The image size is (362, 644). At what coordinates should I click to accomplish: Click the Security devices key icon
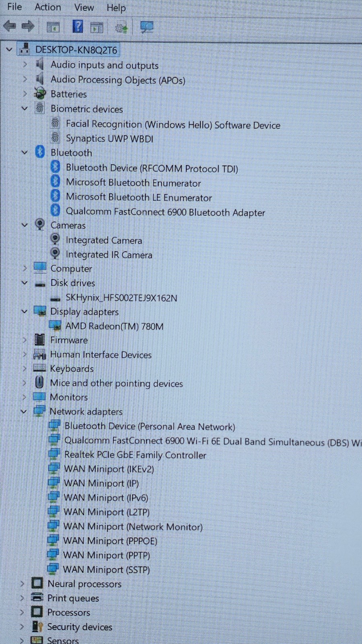[x=37, y=626]
